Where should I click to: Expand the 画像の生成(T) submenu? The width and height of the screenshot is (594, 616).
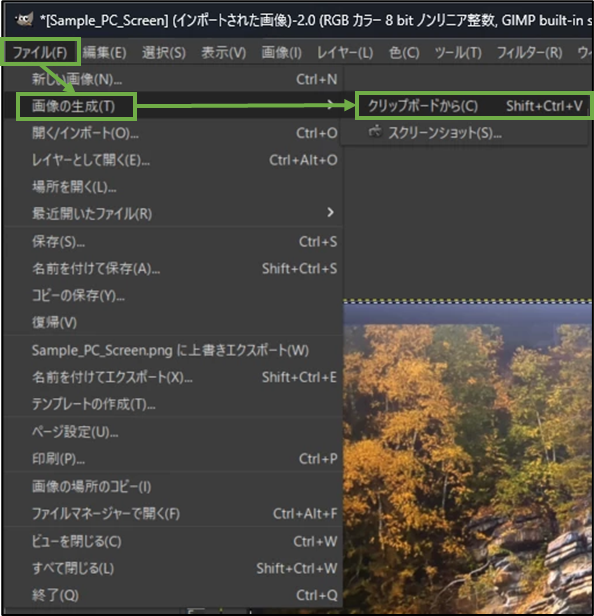(x=173, y=106)
